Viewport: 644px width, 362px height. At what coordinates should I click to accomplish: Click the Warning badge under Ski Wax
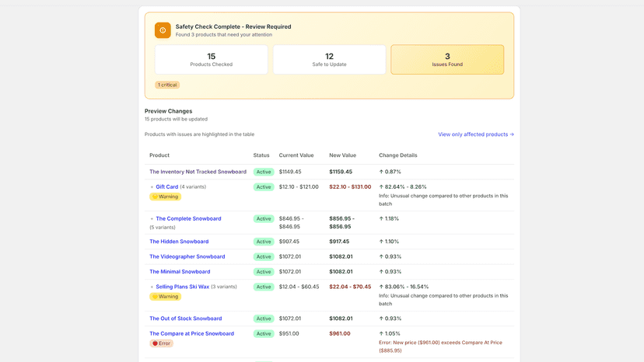pos(165,297)
